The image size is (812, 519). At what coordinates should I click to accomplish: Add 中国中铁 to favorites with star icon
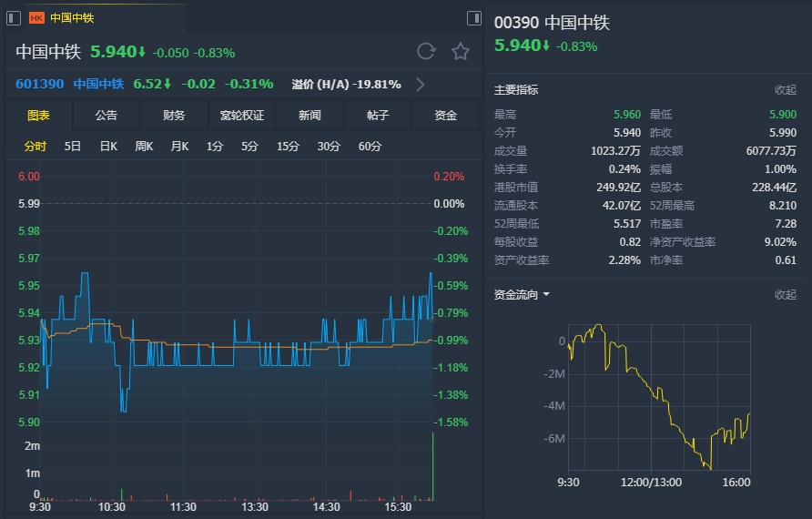461,52
